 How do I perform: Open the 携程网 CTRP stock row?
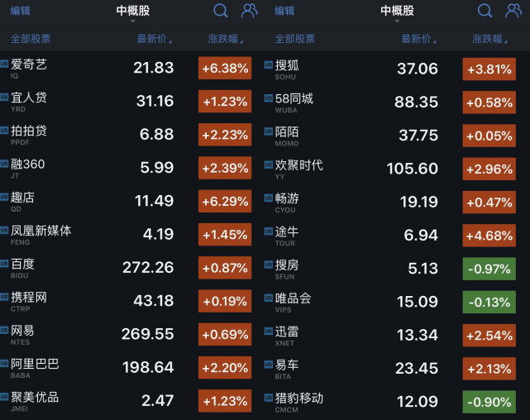[128, 301]
